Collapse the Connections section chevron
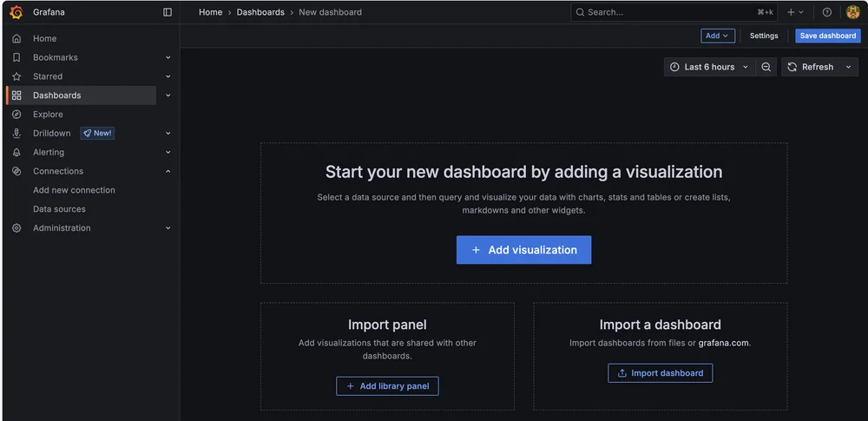This screenshot has height=421, width=868. (168, 171)
